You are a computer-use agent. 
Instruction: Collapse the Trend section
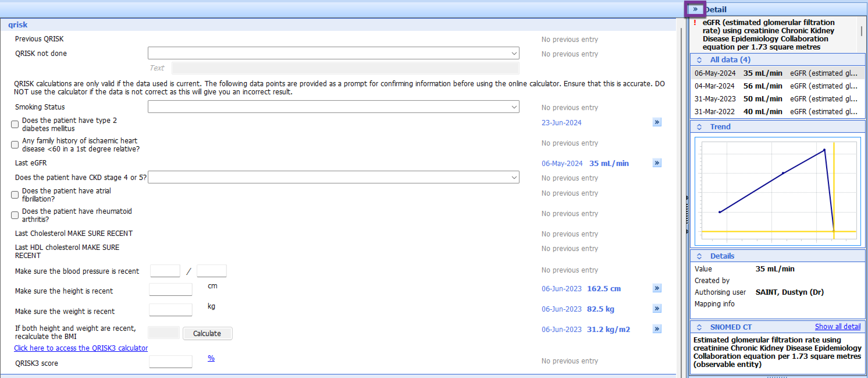point(699,127)
